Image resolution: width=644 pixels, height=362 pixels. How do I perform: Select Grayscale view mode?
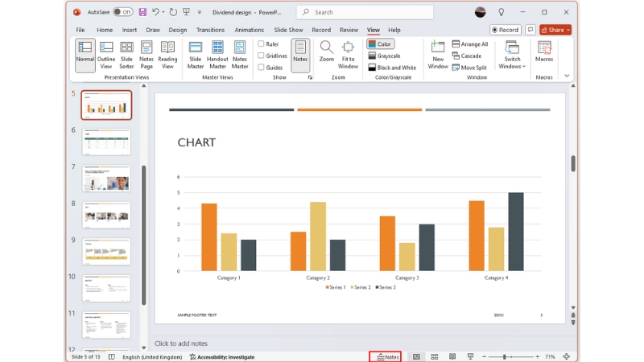click(385, 56)
